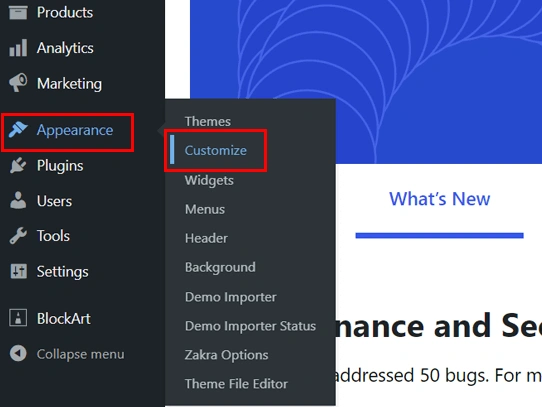This screenshot has height=407, width=542.
Task: Select the Background submenu item
Action: pos(220,267)
